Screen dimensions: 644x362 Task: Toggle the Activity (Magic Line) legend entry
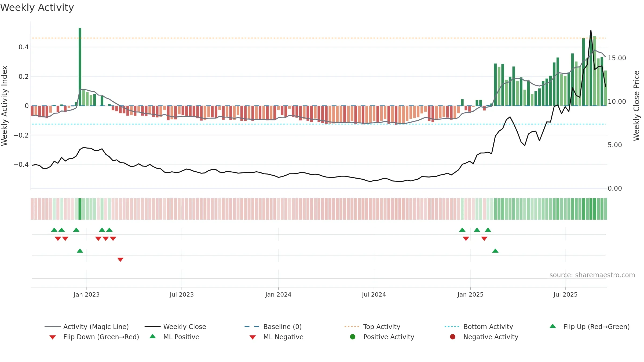click(87, 327)
